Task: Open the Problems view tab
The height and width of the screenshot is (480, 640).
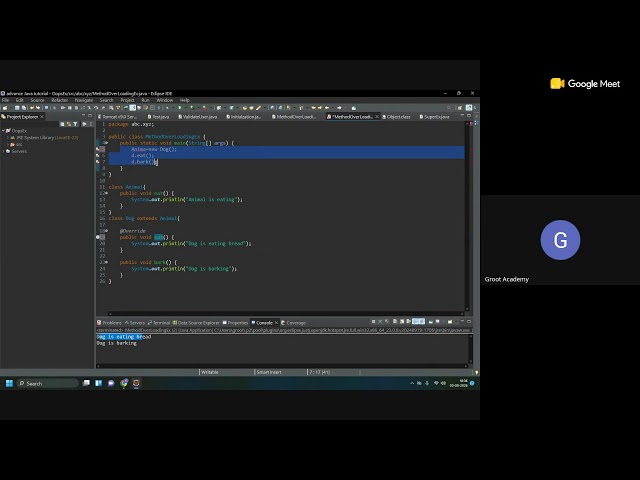Action: pyautogui.click(x=109, y=323)
